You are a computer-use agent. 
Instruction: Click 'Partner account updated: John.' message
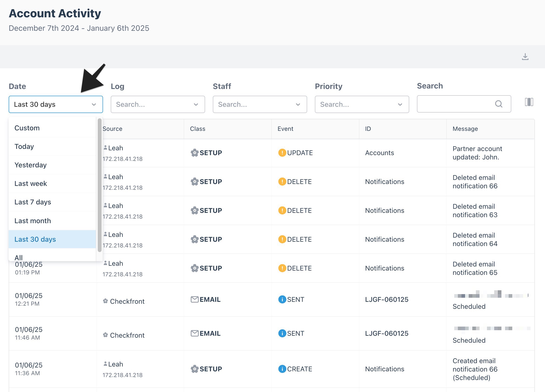click(477, 153)
